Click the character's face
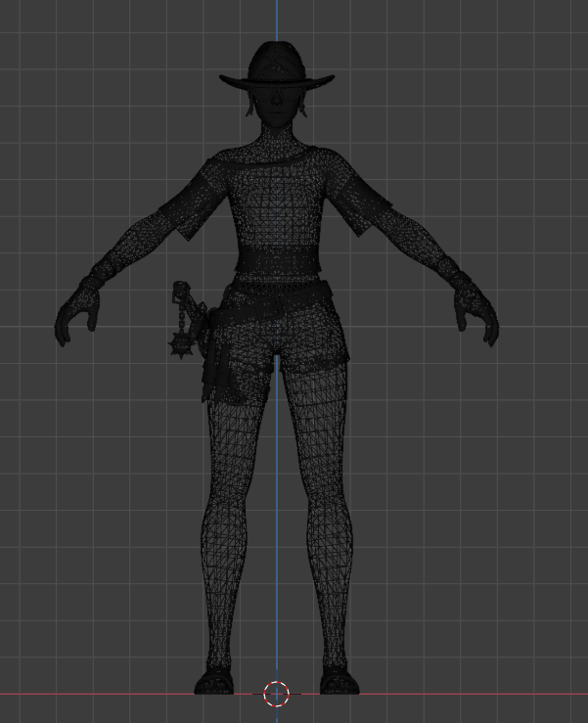Image resolution: width=588 pixels, height=723 pixels. point(277,105)
